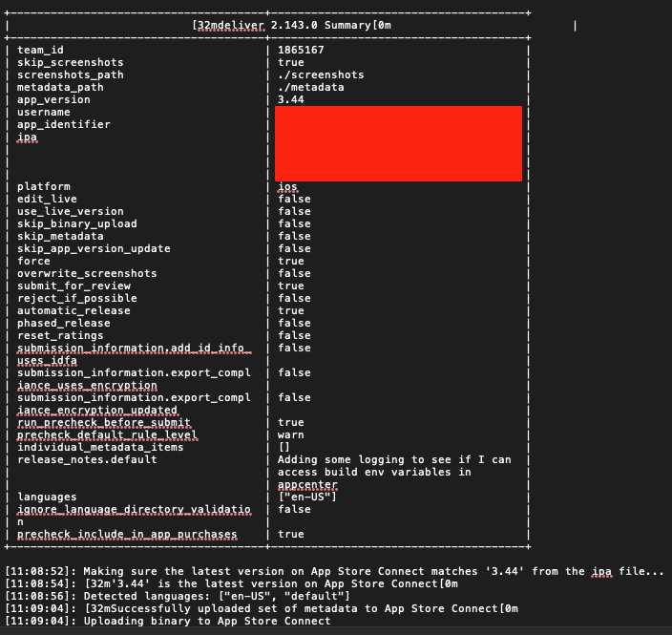The image size is (672, 635).
Task: Click the phased_release key
Action: click(x=64, y=324)
